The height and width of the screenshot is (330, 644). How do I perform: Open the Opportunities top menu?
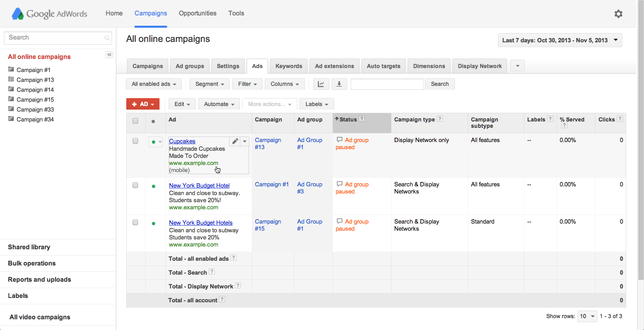[x=198, y=13]
